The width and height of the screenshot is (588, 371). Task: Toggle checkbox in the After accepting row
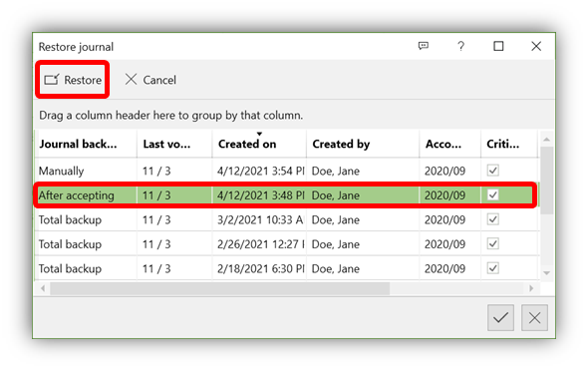(x=492, y=194)
